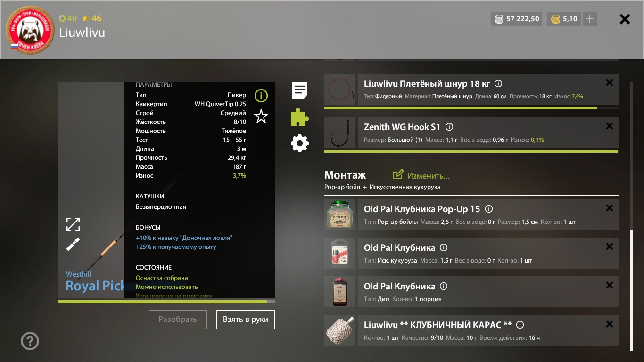
Task: Click the Взять в руки button
Action: point(246,319)
